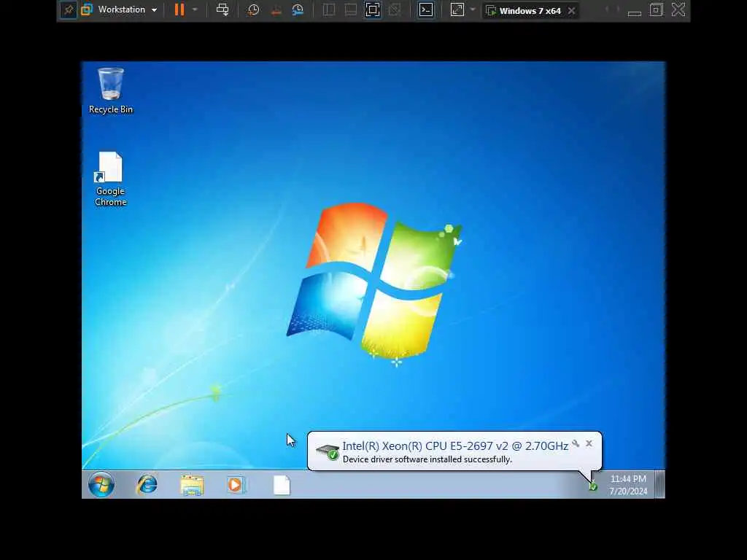Open notification options via the wrench icon

pos(576,443)
